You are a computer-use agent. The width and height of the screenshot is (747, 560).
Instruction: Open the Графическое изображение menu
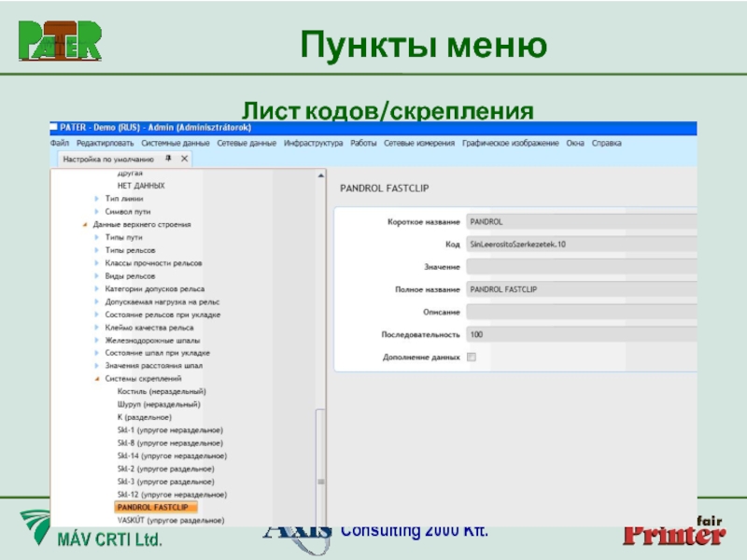click(510, 143)
